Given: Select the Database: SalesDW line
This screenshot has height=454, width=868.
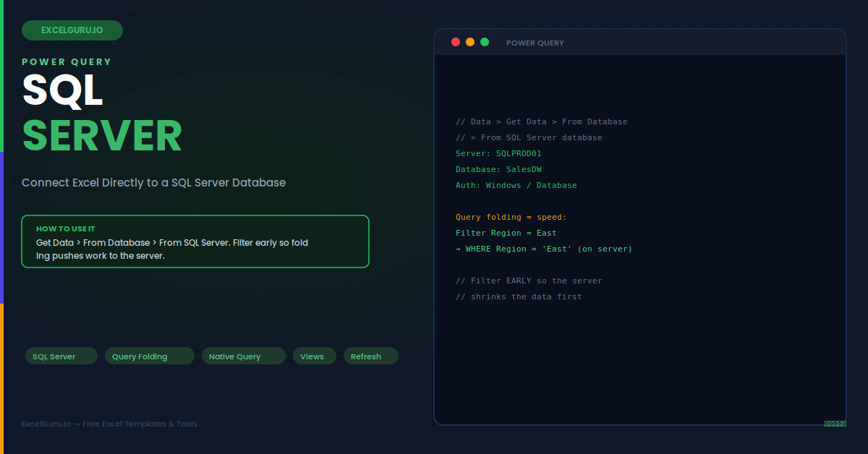Looking at the screenshot, I should tap(498, 169).
